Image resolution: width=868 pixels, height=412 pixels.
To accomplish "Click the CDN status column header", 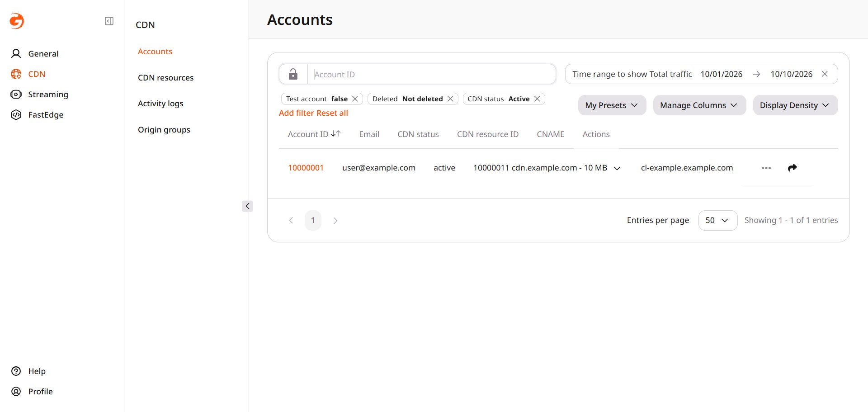I will coord(418,134).
